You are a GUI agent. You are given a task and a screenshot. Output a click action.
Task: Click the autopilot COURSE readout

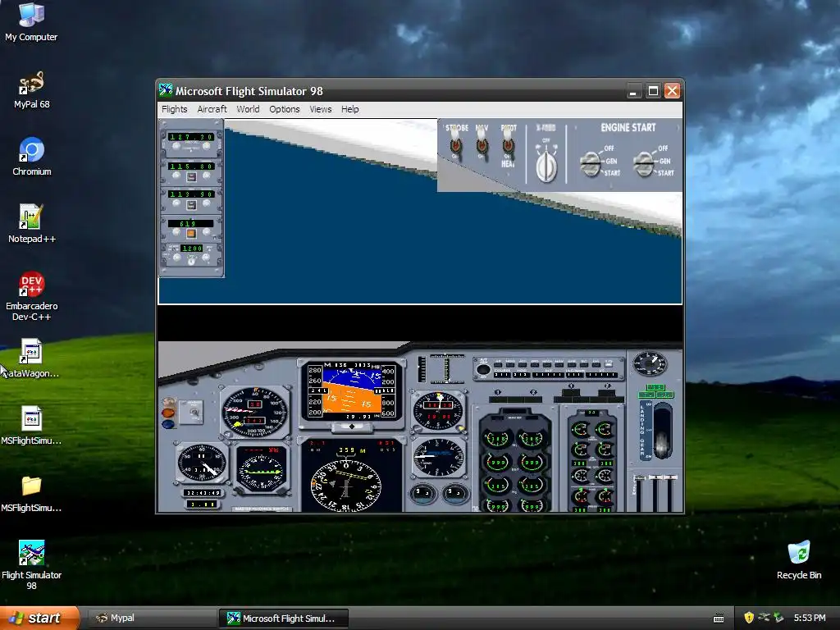click(501, 374)
